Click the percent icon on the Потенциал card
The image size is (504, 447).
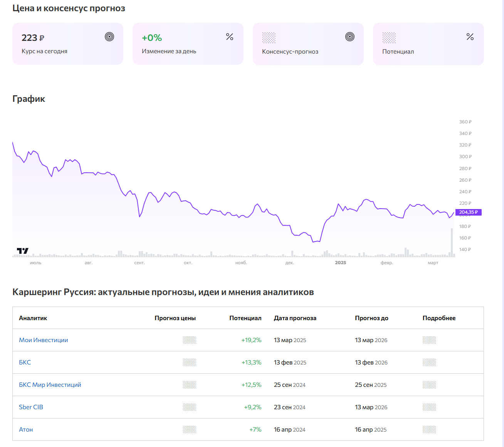[x=470, y=37]
